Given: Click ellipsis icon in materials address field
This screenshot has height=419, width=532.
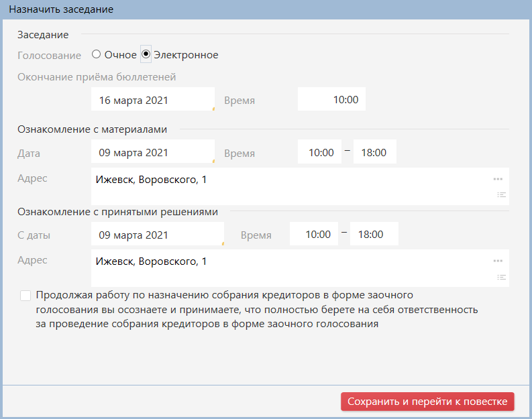Looking at the screenshot, I should click(498, 179).
